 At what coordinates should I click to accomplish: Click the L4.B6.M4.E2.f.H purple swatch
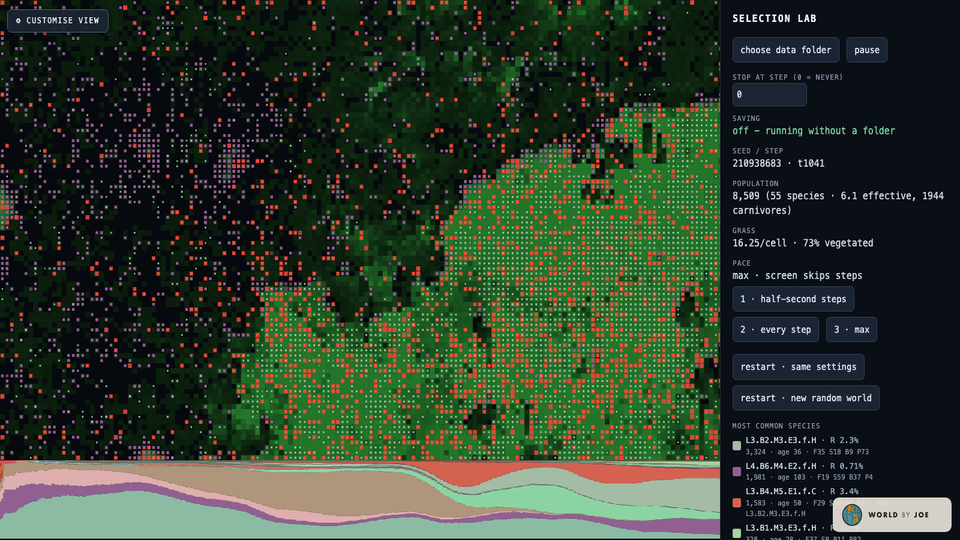[x=737, y=471]
